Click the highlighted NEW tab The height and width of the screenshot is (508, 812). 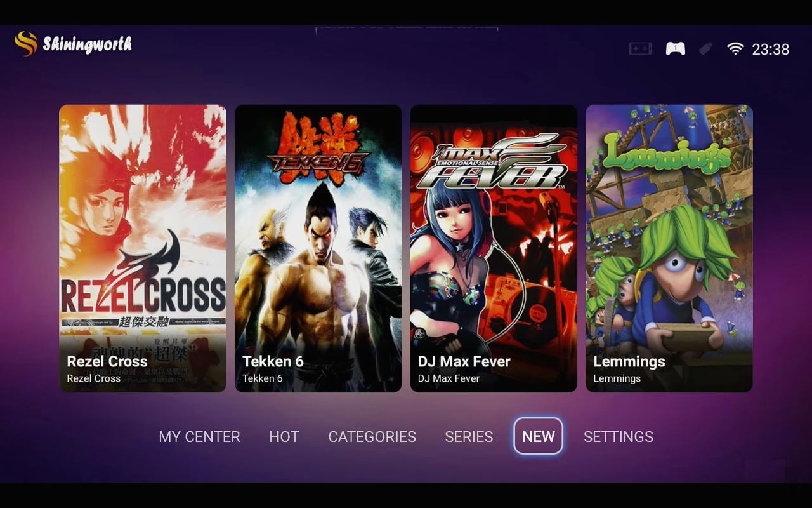538,436
